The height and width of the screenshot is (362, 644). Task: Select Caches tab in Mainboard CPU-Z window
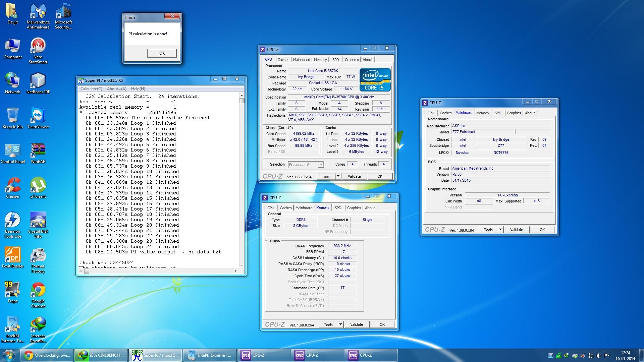pos(445,113)
